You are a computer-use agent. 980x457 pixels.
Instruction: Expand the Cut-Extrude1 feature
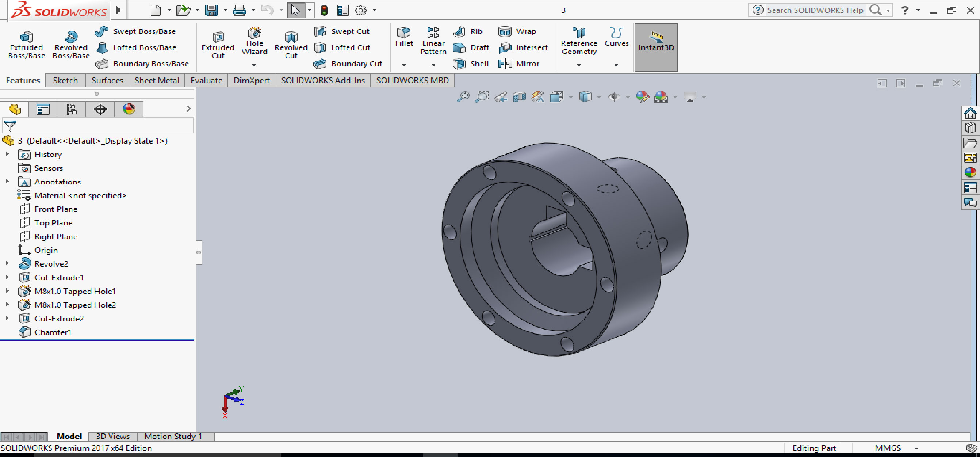click(7, 277)
